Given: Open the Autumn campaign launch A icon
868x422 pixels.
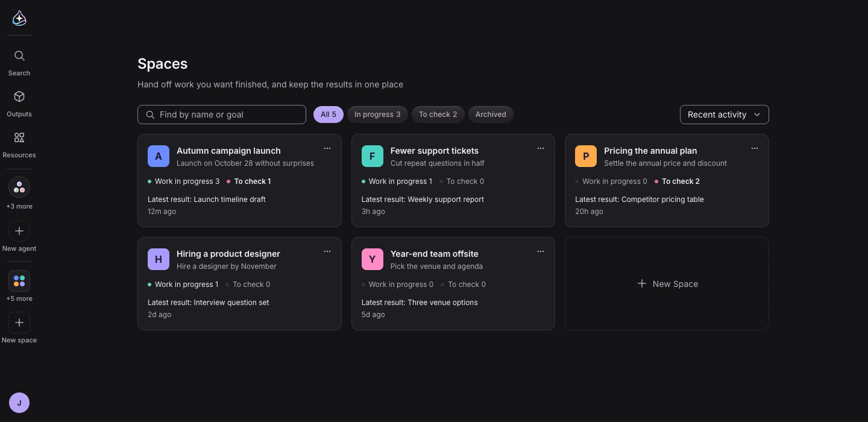Looking at the screenshot, I should tap(159, 156).
